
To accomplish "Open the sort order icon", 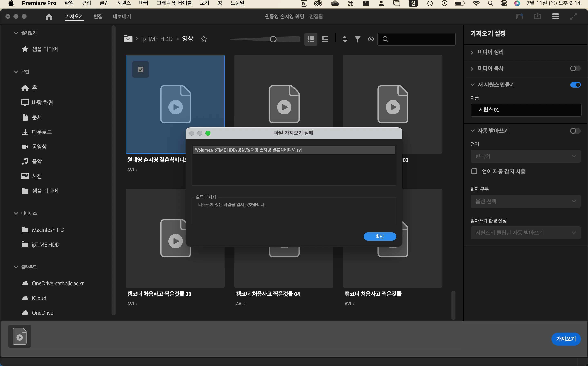I will point(345,39).
